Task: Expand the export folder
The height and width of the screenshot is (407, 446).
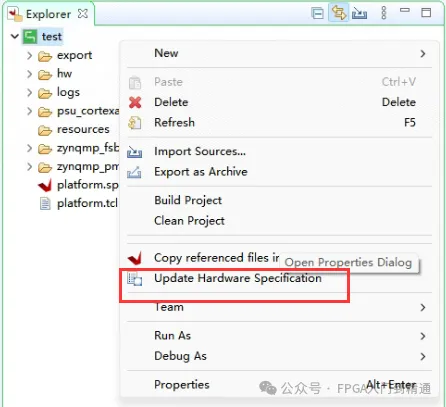Action: pos(30,55)
